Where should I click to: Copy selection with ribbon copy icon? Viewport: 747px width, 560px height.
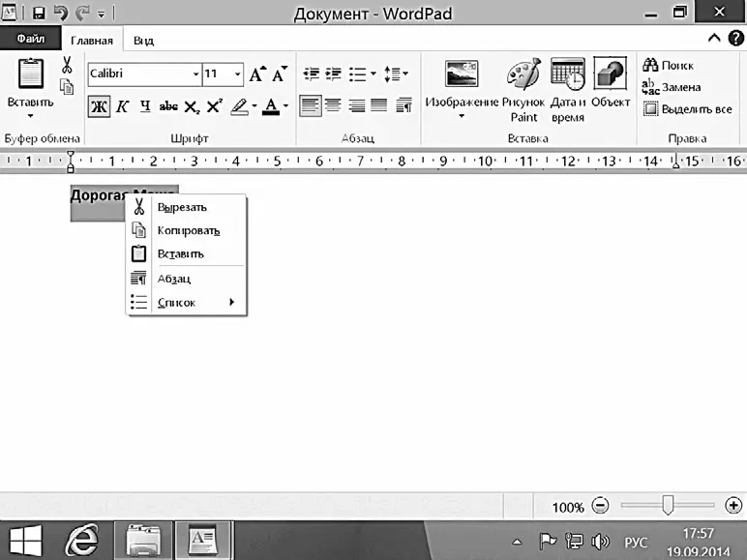point(67,87)
